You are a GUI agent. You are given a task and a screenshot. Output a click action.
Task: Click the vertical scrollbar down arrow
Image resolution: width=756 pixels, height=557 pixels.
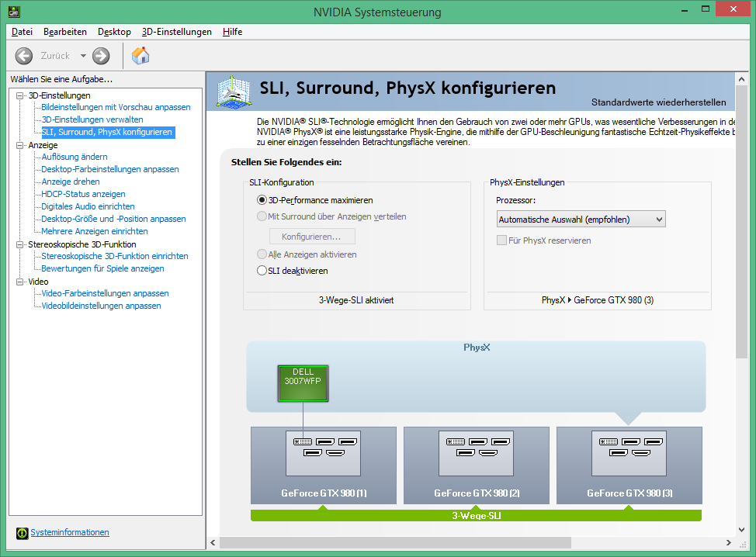tap(741, 530)
